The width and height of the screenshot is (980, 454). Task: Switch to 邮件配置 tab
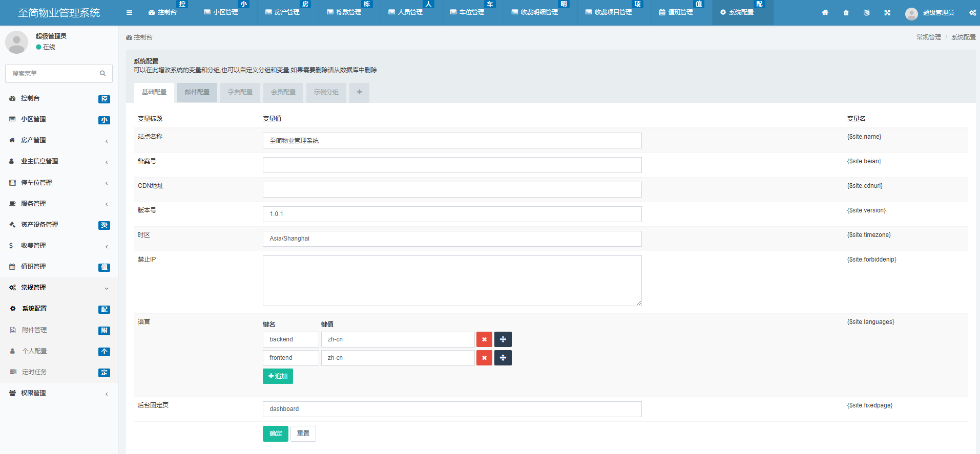click(197, 93)
